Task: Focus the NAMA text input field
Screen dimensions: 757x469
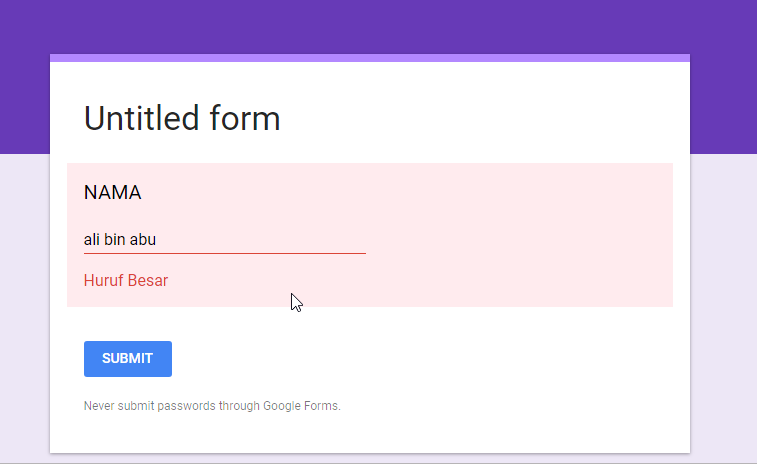Action: pos(224,240)
